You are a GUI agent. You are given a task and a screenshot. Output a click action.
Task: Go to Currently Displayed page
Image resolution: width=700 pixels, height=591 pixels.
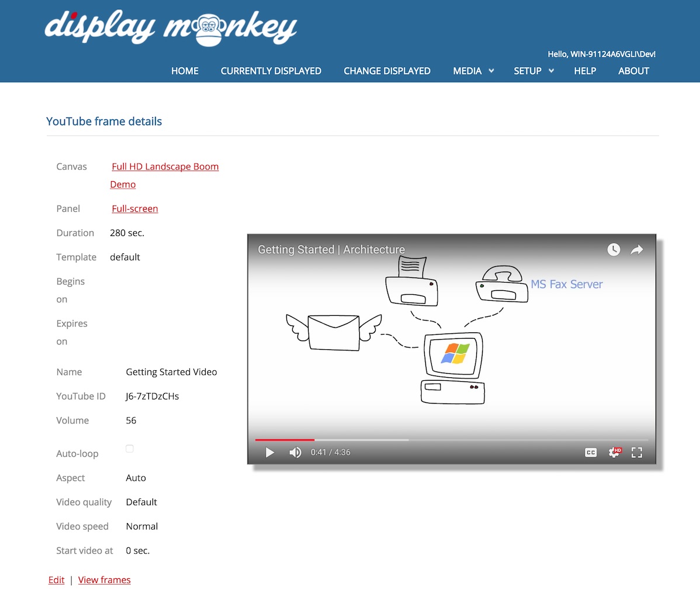click(x=271, y=71)
